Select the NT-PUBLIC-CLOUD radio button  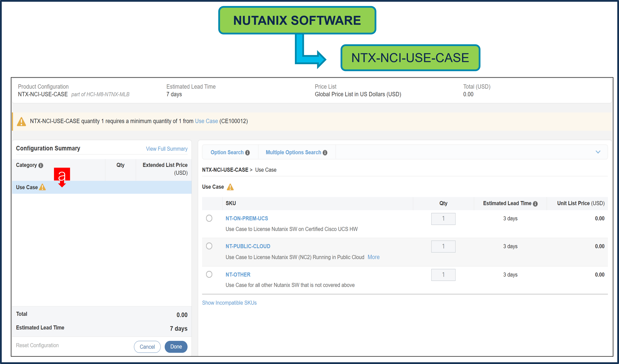pyautogui.click(x=209, y=246)
